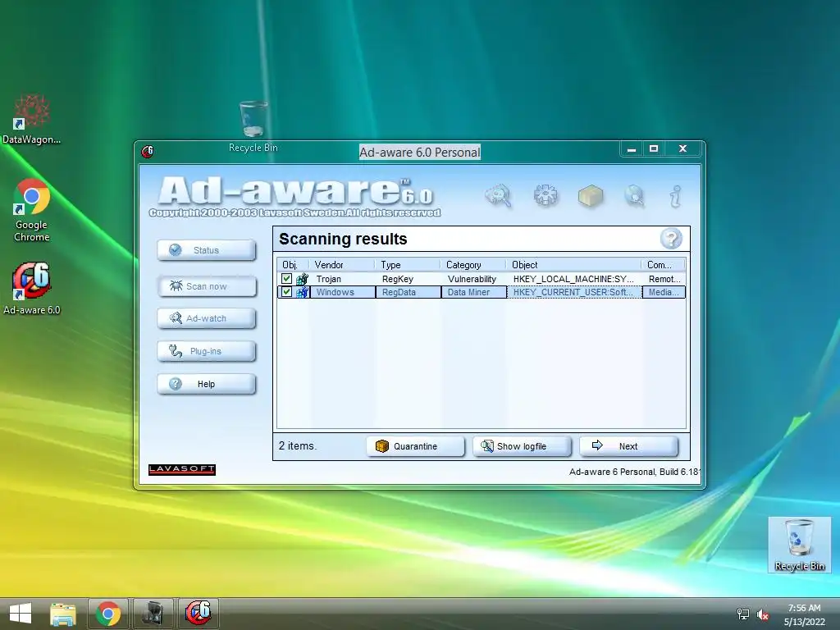Screen dimensions: 840x630
Task: Select the Google Chrome desktop shortcut
Action: click(32, 210)
